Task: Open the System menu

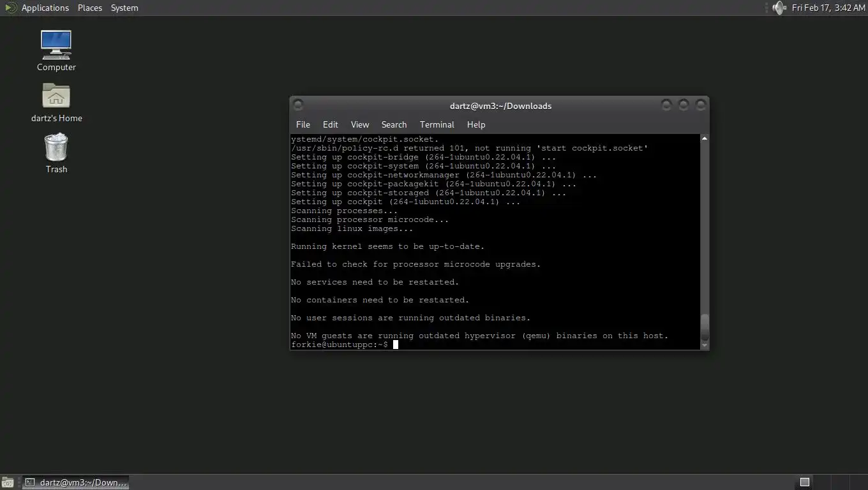Action: pyautogui.click(x=124, y=8)
